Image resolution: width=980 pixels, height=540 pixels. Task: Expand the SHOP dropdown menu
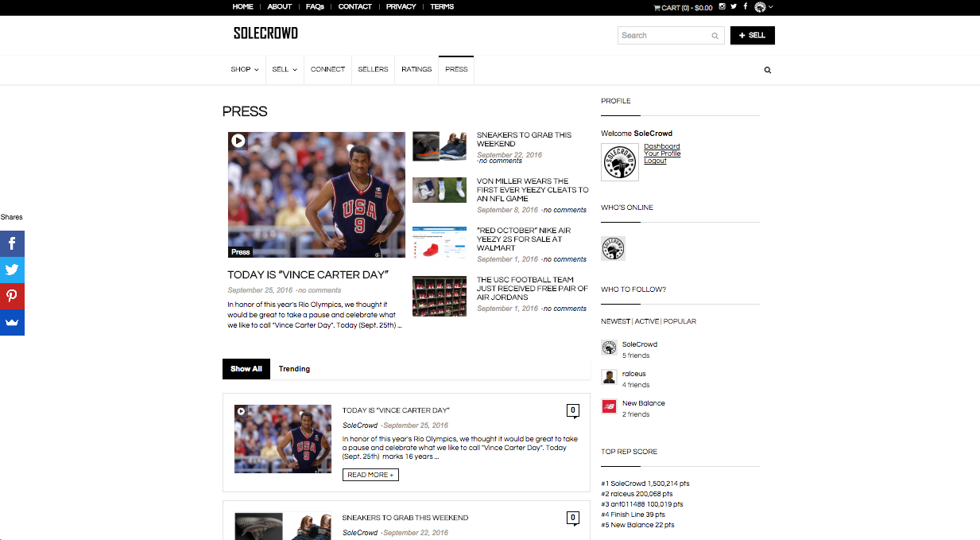click(x=245, y=69)
